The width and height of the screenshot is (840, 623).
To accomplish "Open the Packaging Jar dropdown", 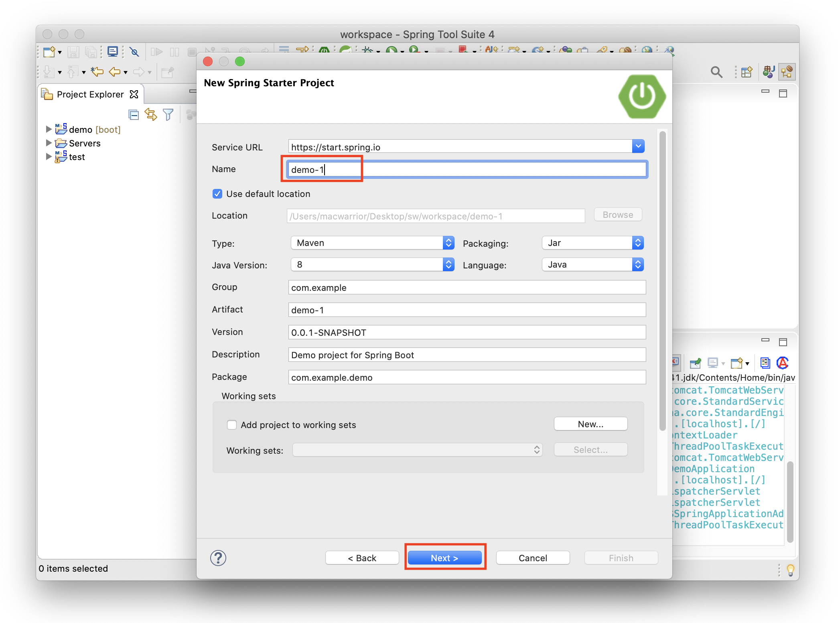I will coord(592,243).
